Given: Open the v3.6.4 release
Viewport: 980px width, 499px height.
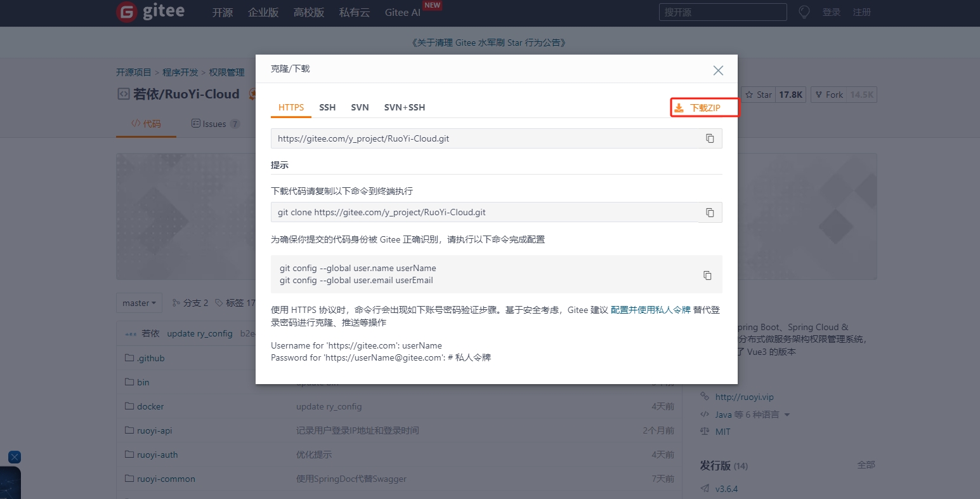Looking at the screenshot, I should click(726, 489).
